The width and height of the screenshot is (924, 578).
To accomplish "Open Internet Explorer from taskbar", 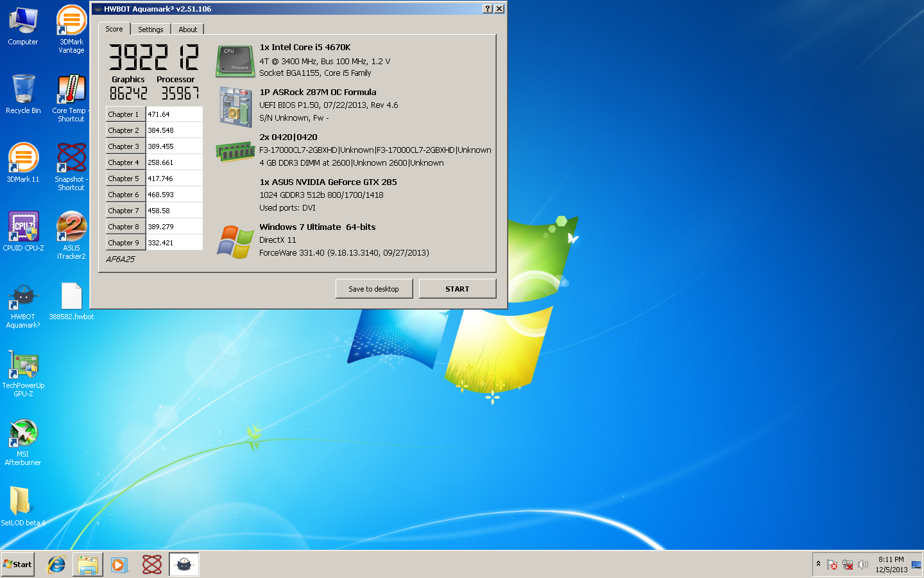I will [56, 565].
